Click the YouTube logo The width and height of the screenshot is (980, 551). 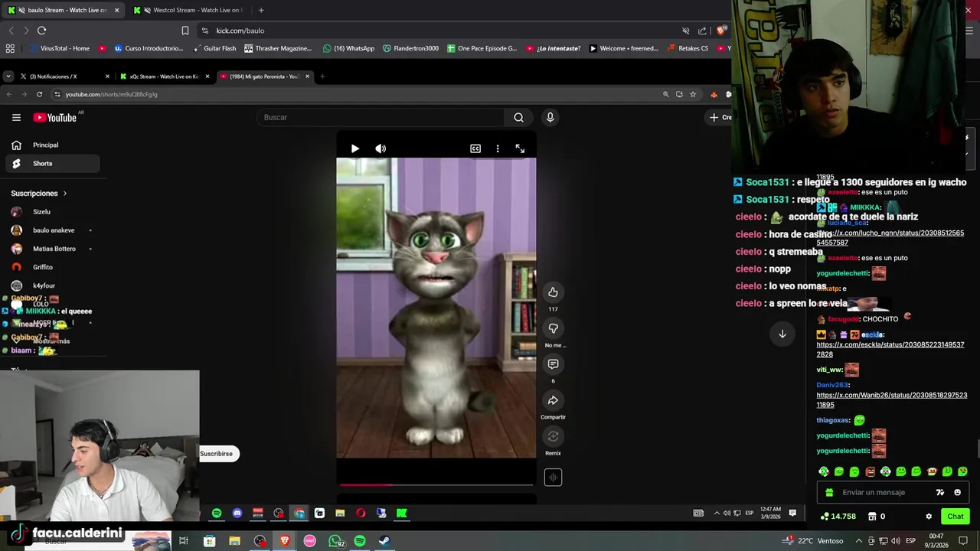point(55,117)
